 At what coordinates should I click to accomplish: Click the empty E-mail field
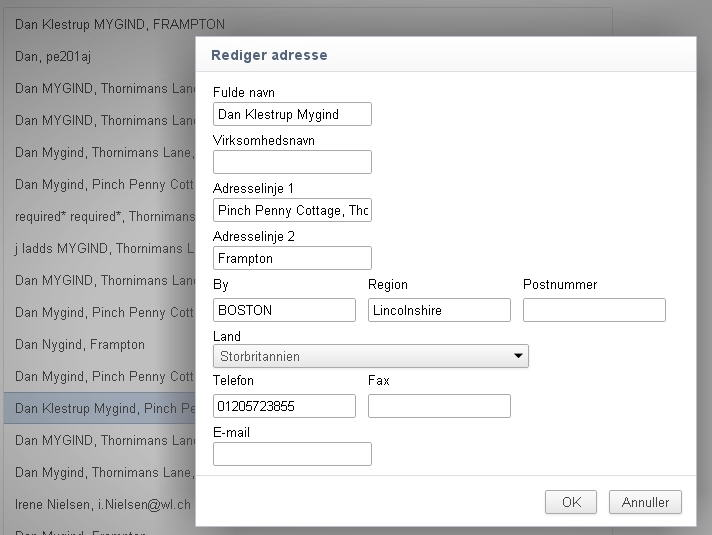[292, 454]
